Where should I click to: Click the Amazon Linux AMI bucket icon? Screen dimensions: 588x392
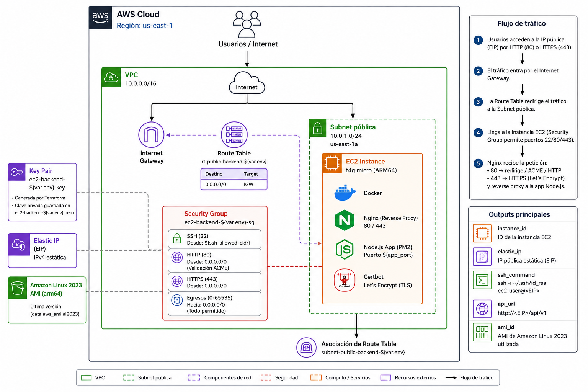[x=18, y=288]
